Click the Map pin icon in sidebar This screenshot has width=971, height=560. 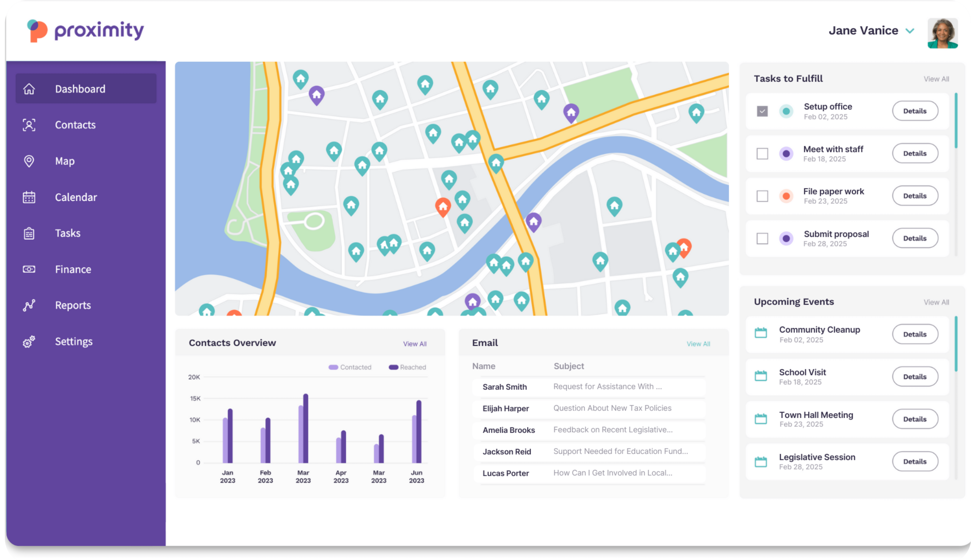(x=29, y=161)
